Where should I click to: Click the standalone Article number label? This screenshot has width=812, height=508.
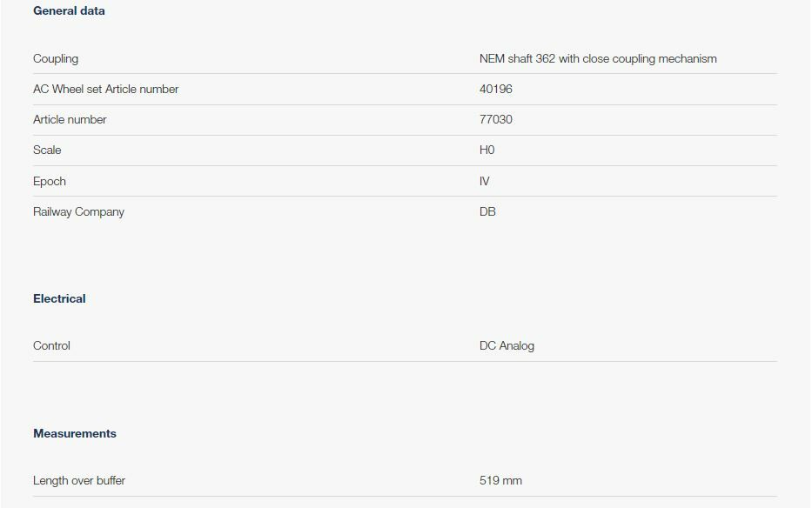(70, 120)
